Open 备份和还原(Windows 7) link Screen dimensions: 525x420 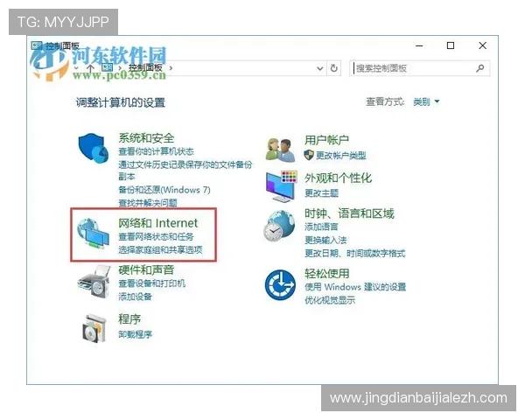(x=164, y=190)
